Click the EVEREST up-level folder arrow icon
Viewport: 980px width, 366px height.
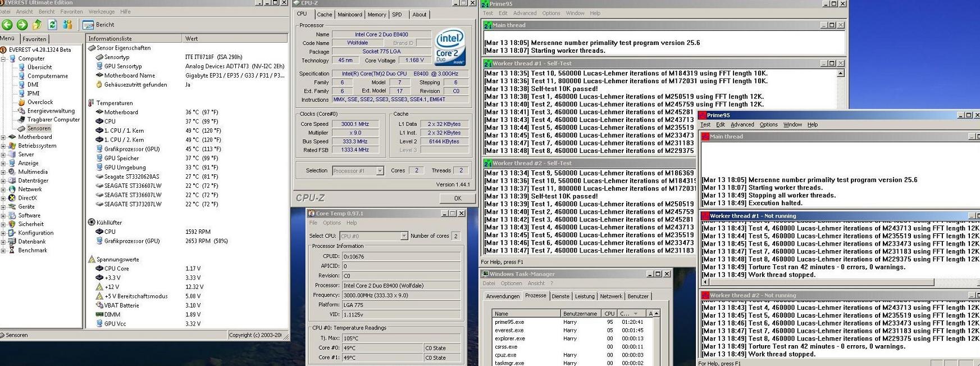click(x=37, y=25)
